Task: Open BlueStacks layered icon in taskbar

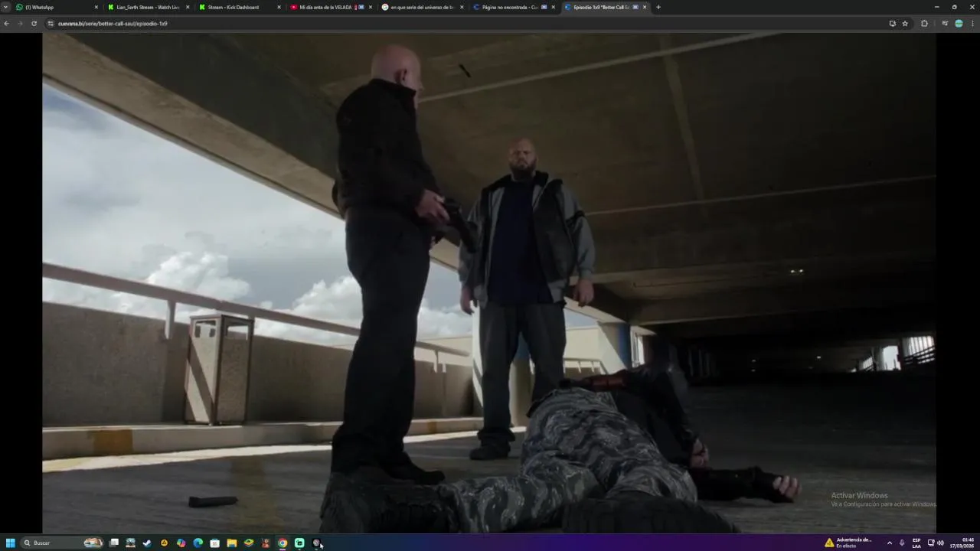Action: [248, 543]
